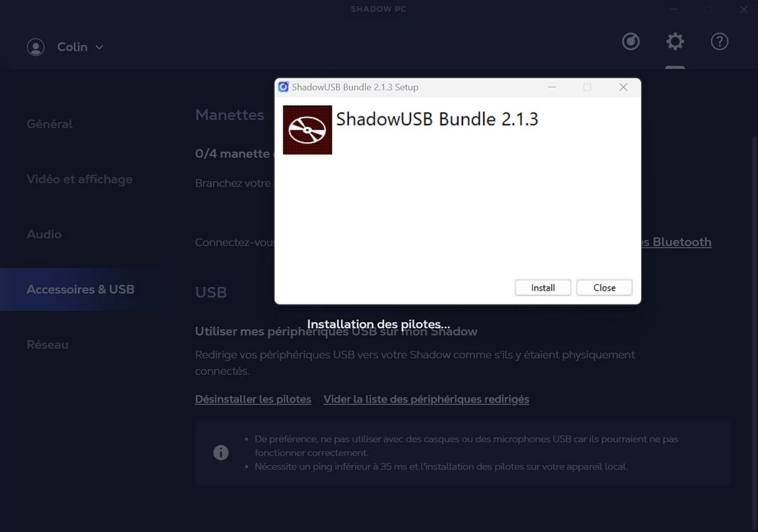Click the Désinstaller les pilotes link
Screen dimensions: 758x532
coord(253,399)
